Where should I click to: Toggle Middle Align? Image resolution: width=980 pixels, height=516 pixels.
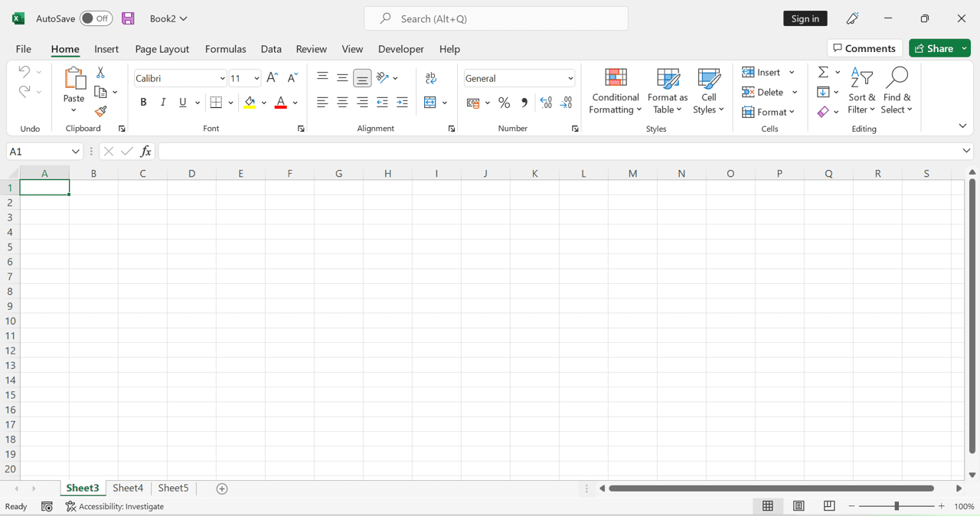342,78
